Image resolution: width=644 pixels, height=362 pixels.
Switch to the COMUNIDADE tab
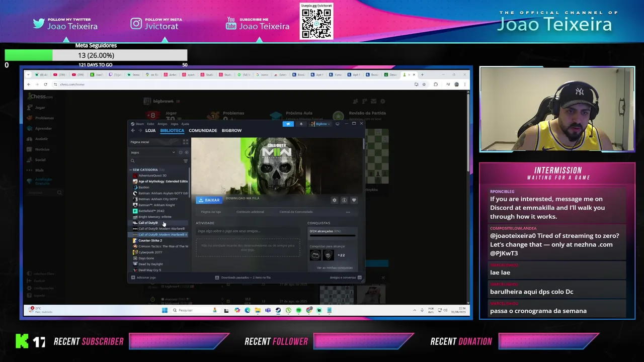pos(203,130)
